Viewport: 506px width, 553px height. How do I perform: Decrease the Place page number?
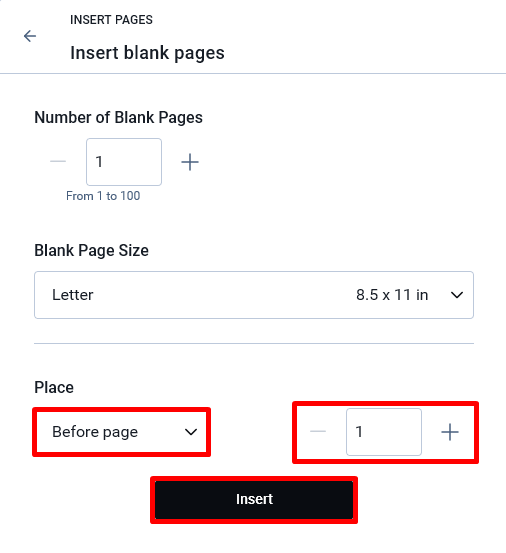318,431
